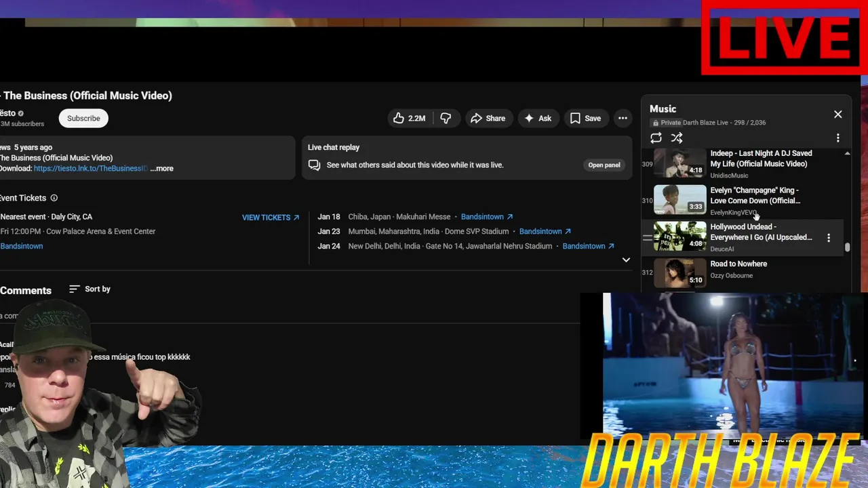Click DeuceAI channel name in playlist

(x=722, y=249)
